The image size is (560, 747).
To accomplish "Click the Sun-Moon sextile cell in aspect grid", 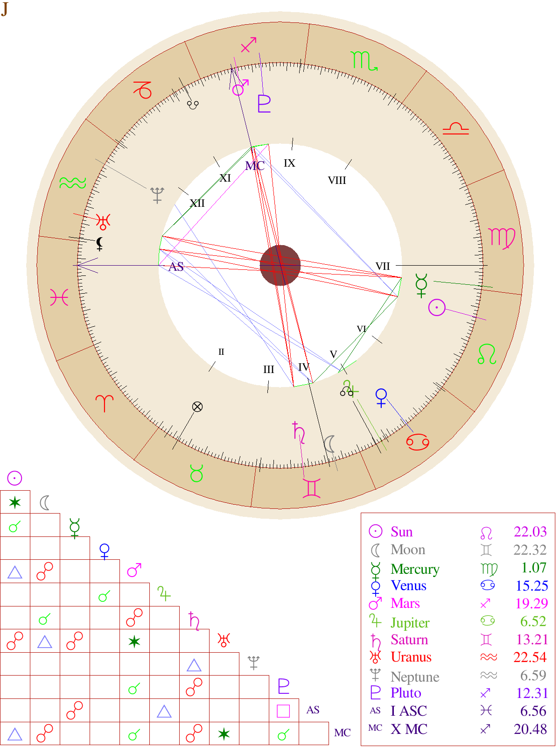I will click(15, 502).
